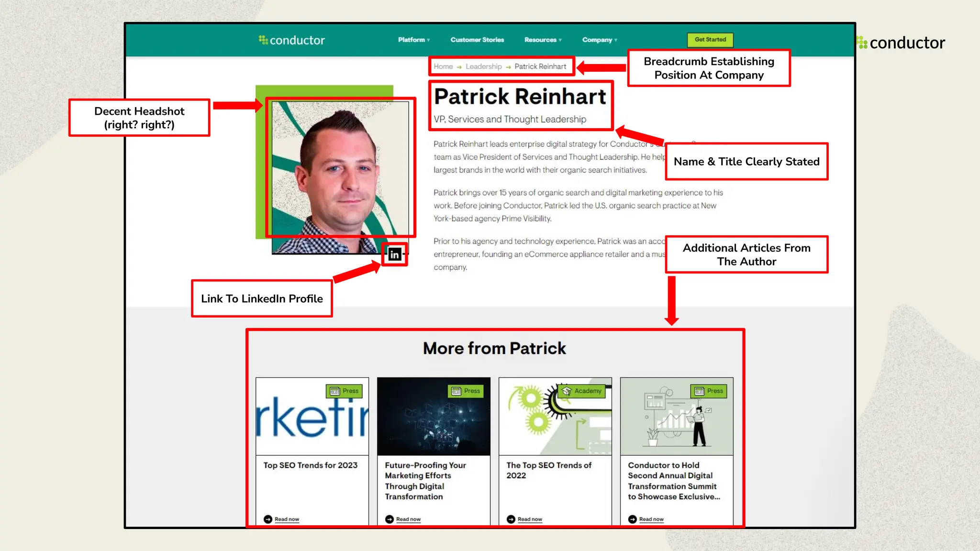Click the 'Top SEO Trends for 2023' title
This screenshot has height=551, width=980.
(310, 465)
